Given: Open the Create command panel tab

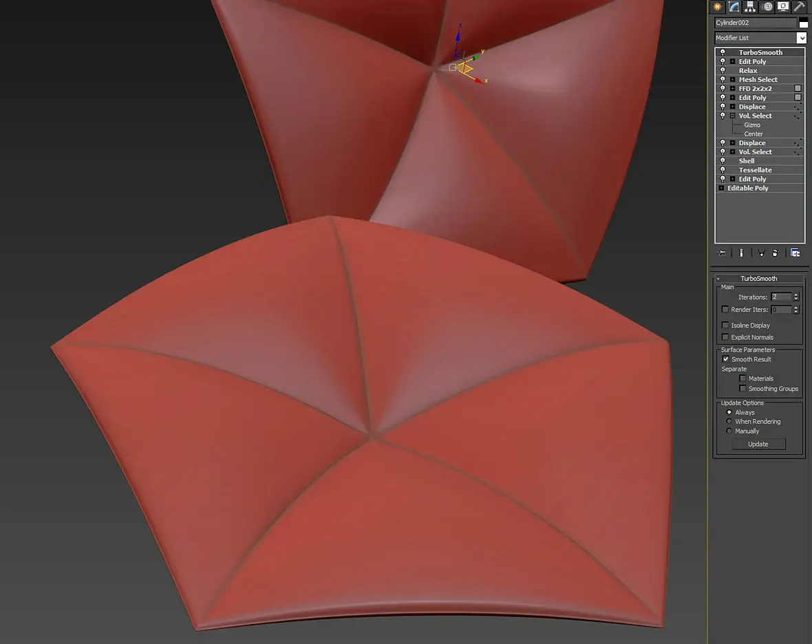Looking at the screenshot, I should pyautogui.click(x=717, y=6).
